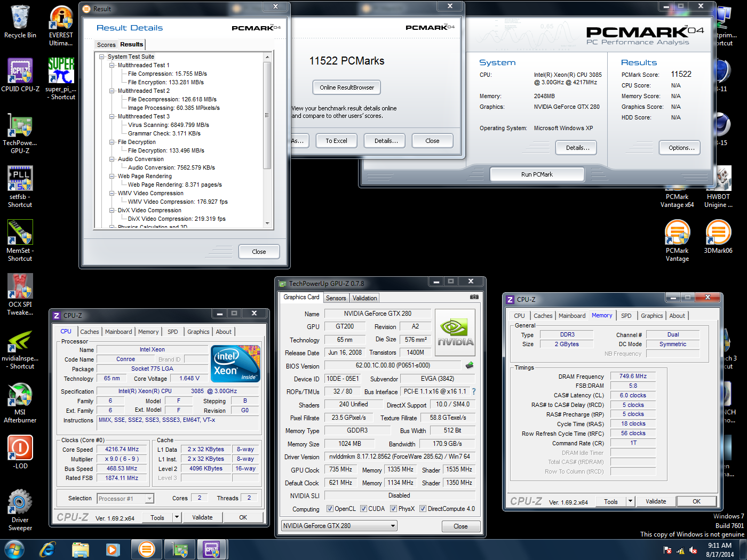Launch the nvidiaInspector shortcut icon

tap(20, 348)
